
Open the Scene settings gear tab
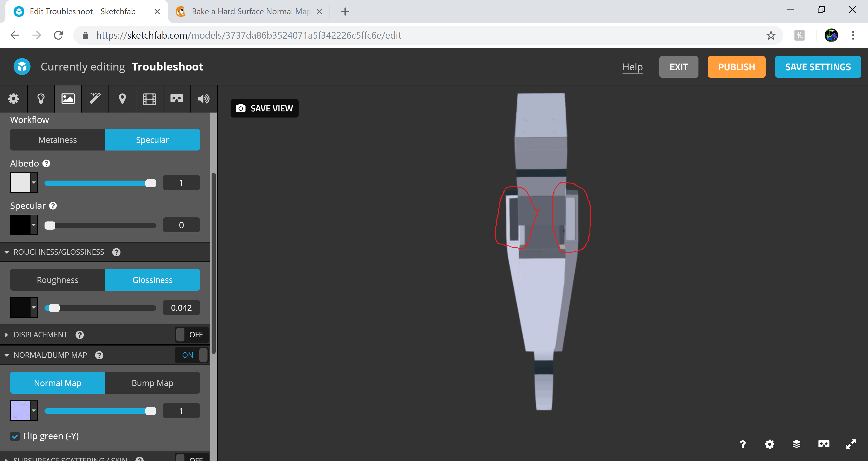click(14, 99)
